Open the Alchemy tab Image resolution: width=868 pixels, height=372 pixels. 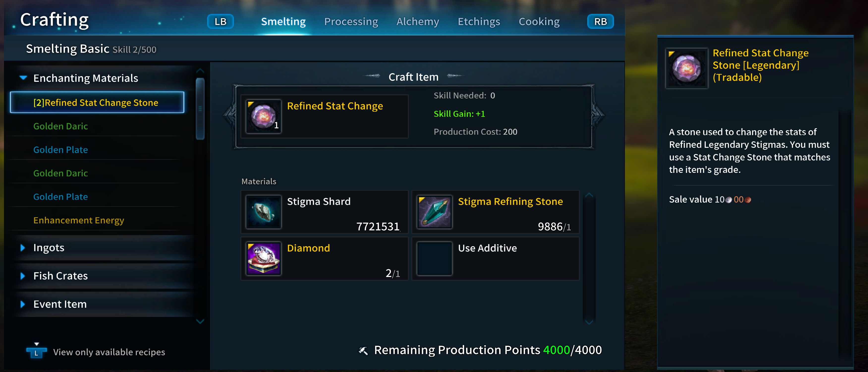pos(418,22)
